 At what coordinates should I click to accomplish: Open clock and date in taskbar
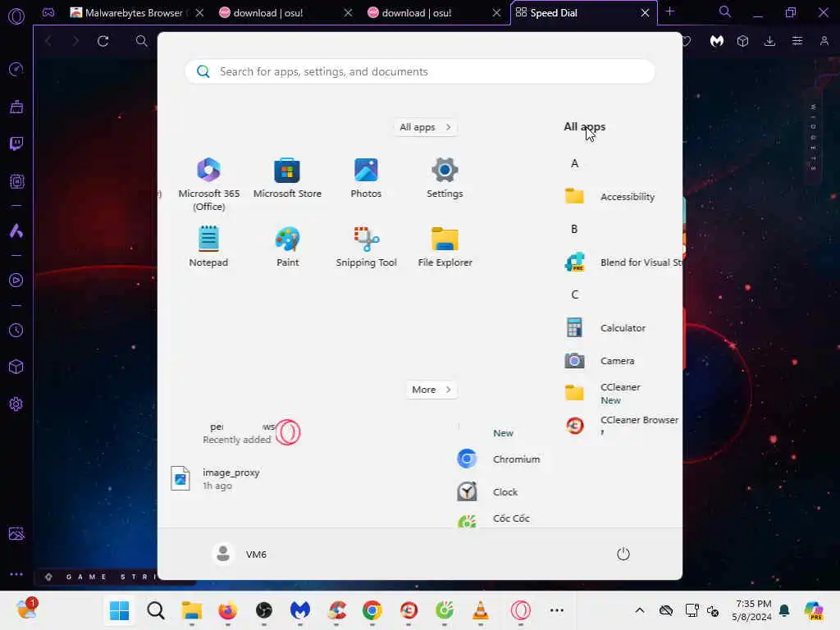point(752,610)
